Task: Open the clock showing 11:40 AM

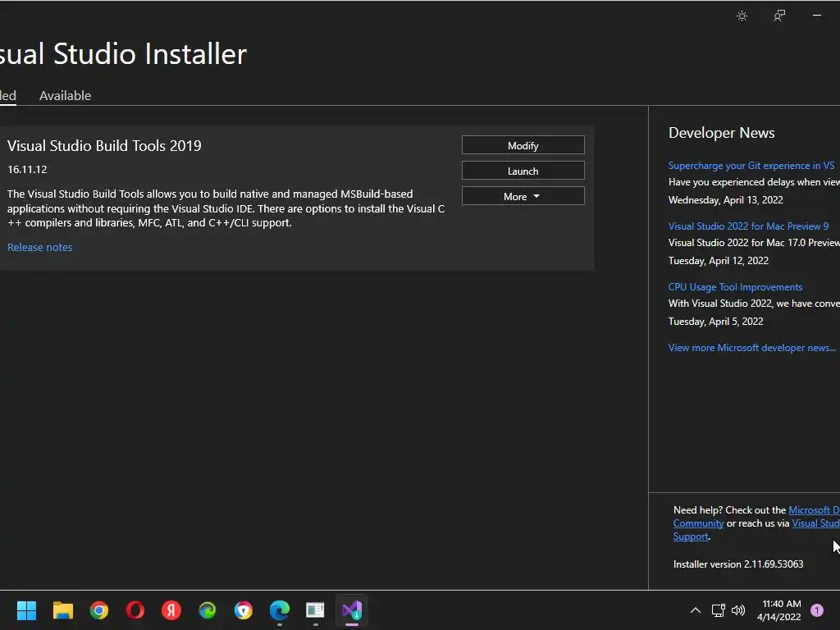Action: 779,610
